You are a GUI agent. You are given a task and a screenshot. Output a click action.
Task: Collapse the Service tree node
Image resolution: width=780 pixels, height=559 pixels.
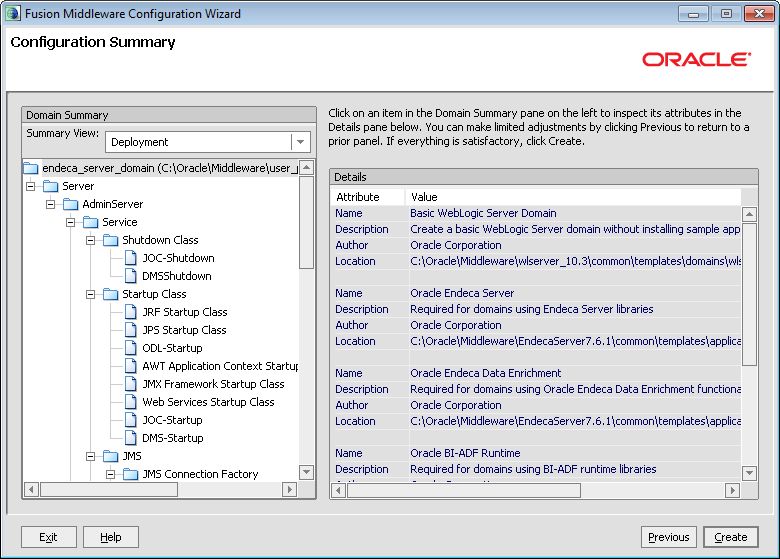[x=71, y=222]
